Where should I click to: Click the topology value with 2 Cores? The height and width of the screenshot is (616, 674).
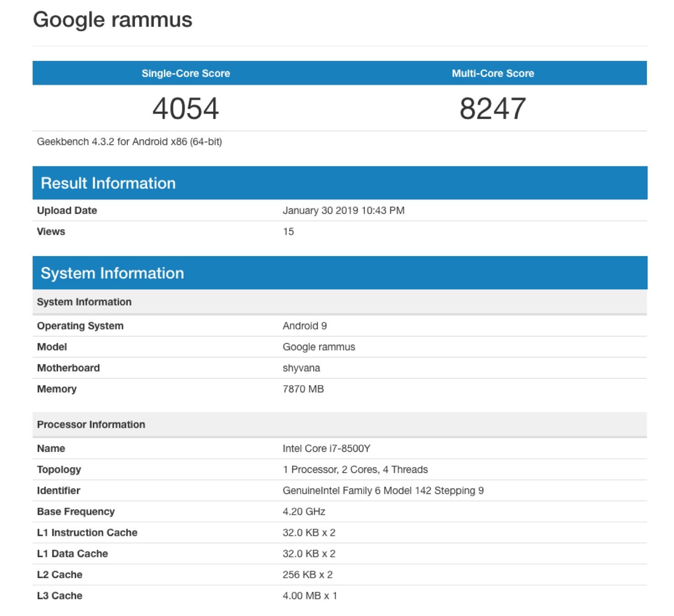tap(355, 469)
